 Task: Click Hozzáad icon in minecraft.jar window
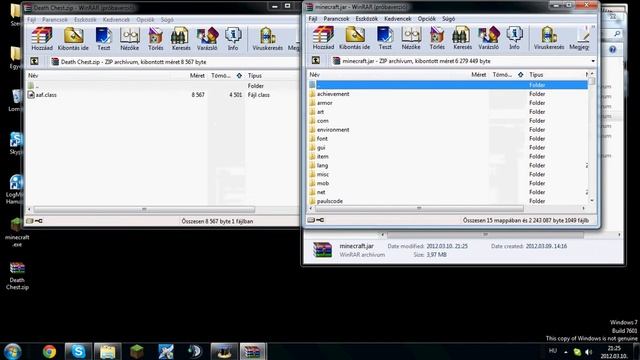tap(323, 38)
